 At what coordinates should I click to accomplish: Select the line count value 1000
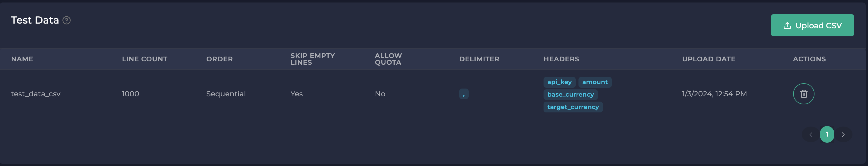pos(130,94)
